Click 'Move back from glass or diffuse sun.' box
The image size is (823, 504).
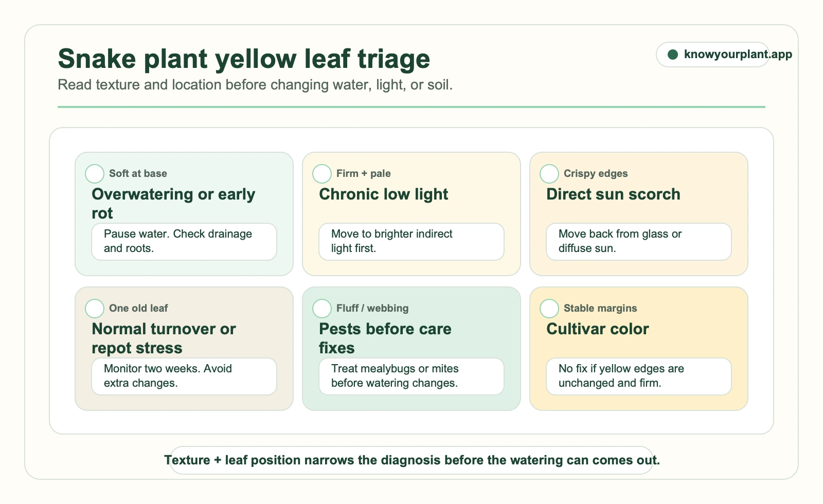639,242
